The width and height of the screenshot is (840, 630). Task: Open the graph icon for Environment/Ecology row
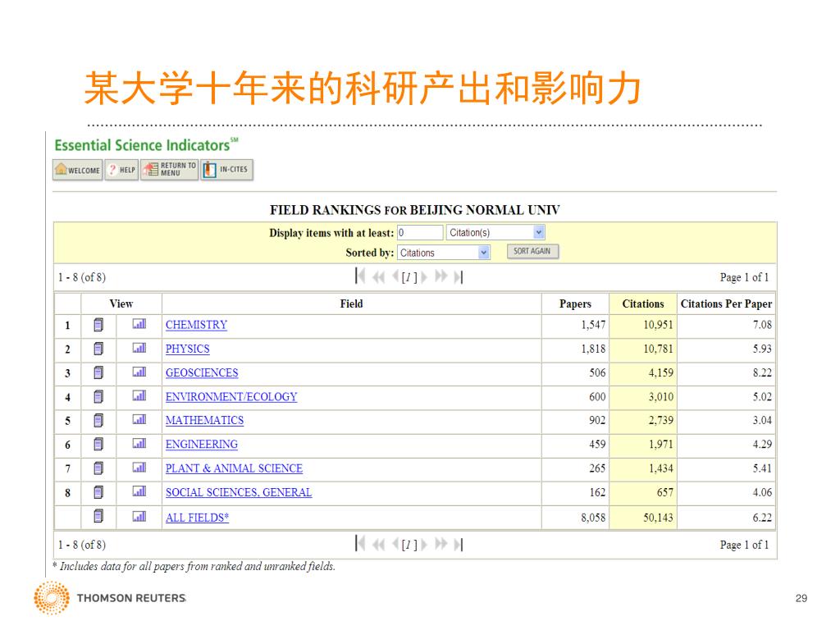click(139, 395)
